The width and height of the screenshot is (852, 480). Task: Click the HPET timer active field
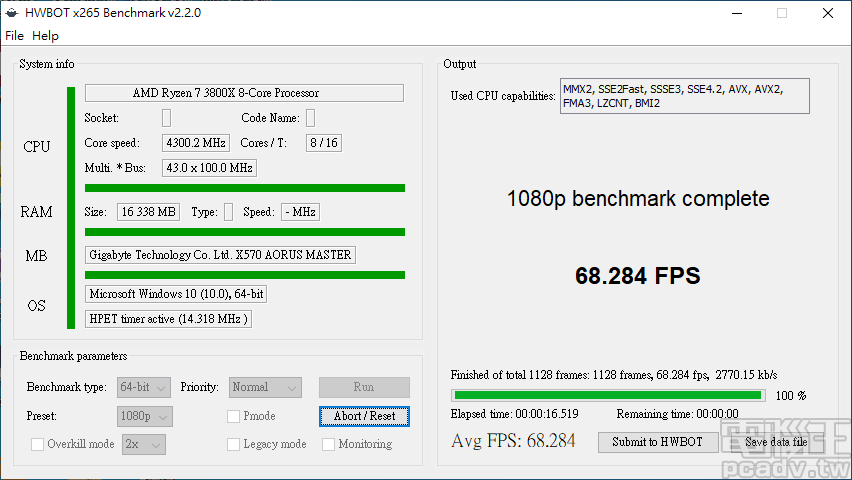[168, 319]
